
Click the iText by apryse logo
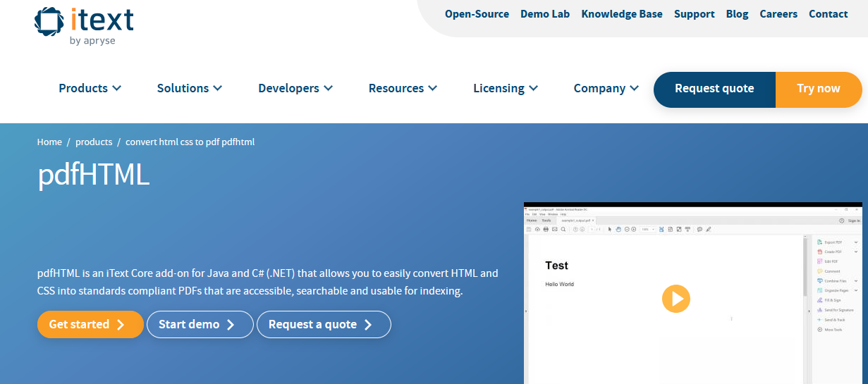point(84,25)
